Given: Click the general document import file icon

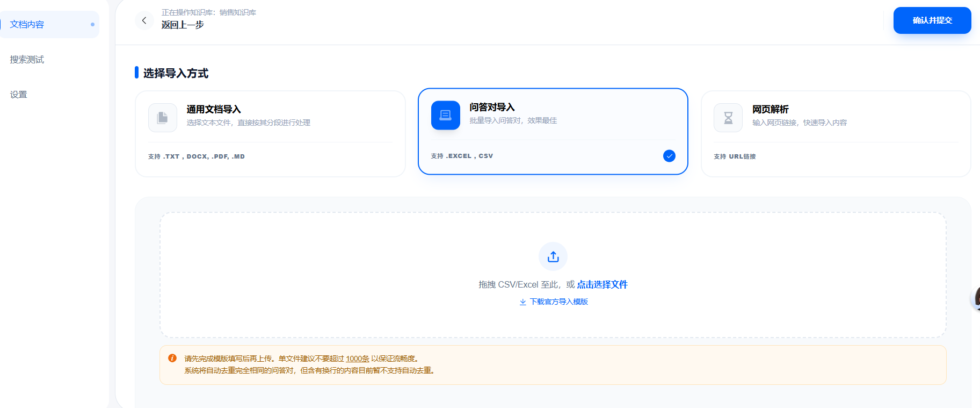Looking at the screenshot, I should (x=162, y=118).
